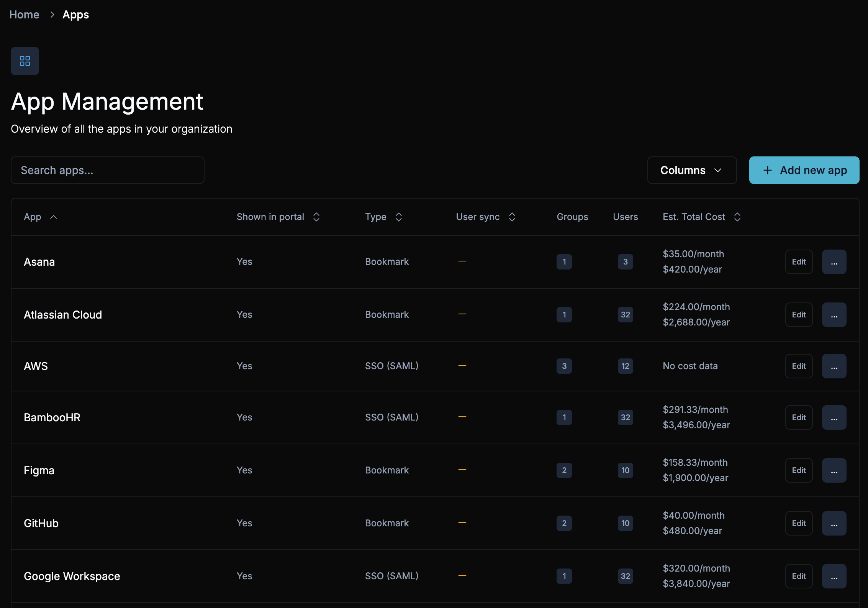This screenshot has height=608, width=868.
Task: Click the three-dot menu for Asana
Action: [x=834, y=261]
